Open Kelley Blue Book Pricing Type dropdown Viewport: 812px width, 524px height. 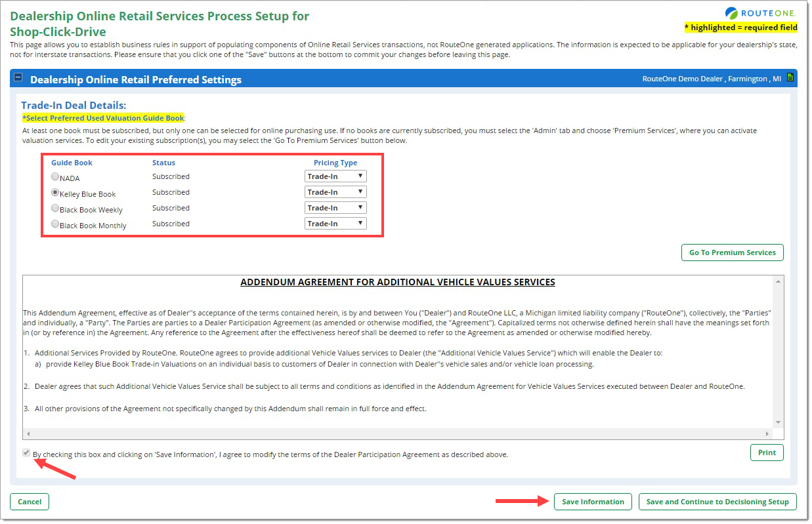tap(335, 192)
